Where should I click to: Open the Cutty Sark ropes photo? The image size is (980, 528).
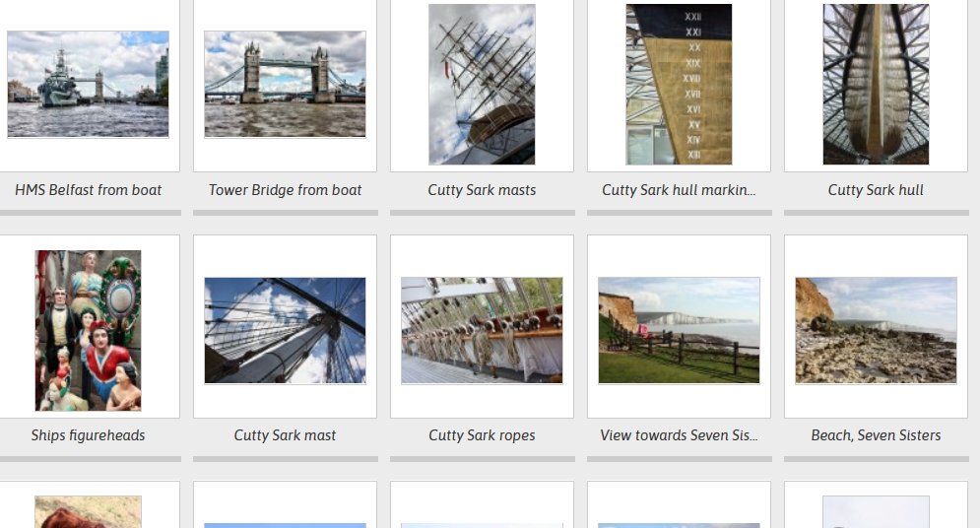[482, 331]
